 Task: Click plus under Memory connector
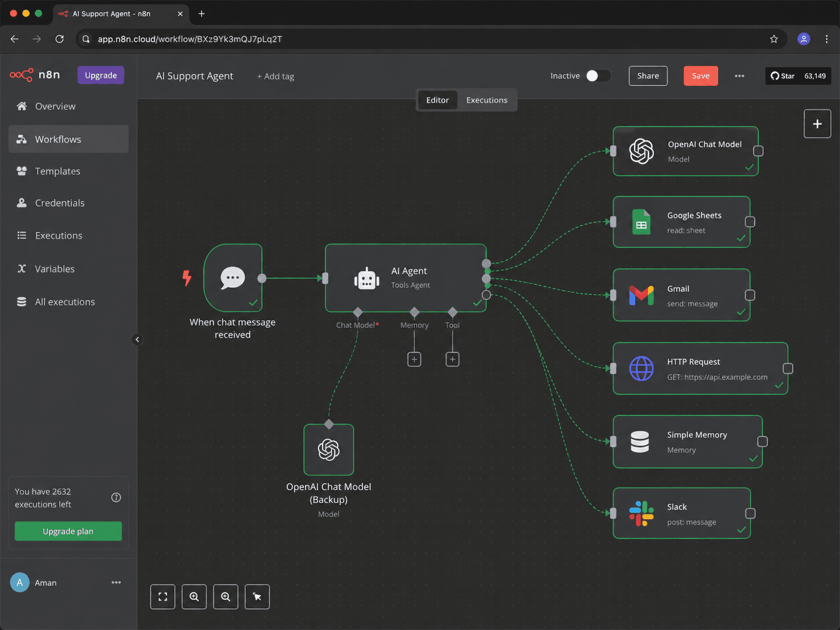pyautogui.click(x=414, y=360)
